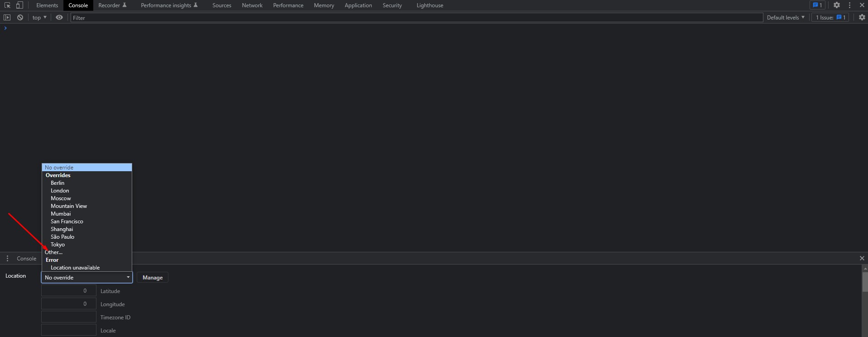Focus the console Filter field
Viewport: 868px width, 337px height.
(417, 18)
